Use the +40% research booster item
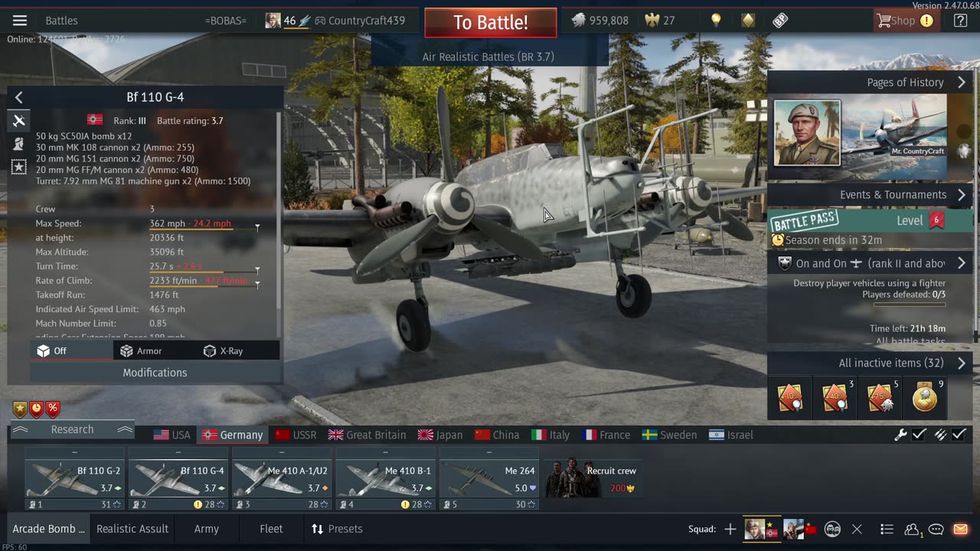This screenshot has width=980, height=551. tap(835, 397)
